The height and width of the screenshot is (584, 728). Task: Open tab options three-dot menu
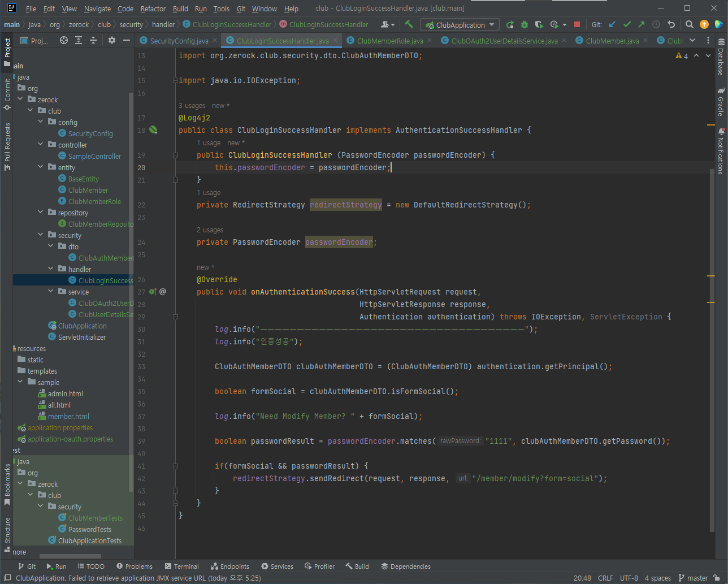708,41
